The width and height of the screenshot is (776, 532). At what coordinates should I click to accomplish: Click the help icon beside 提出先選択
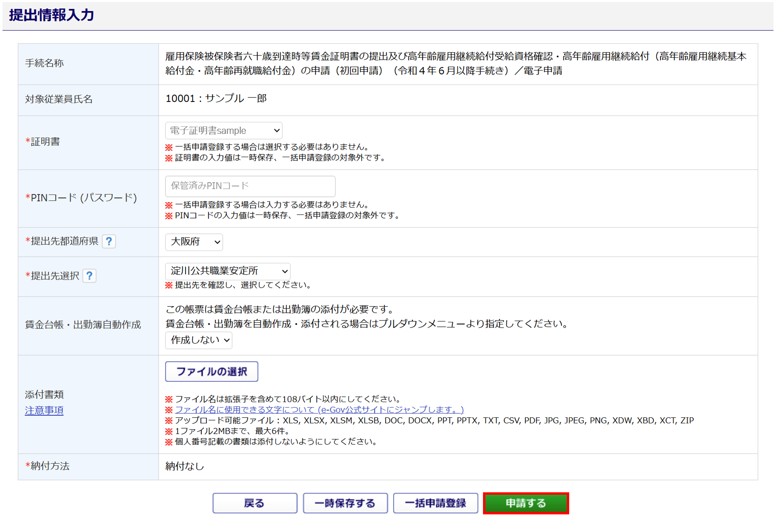89,276
